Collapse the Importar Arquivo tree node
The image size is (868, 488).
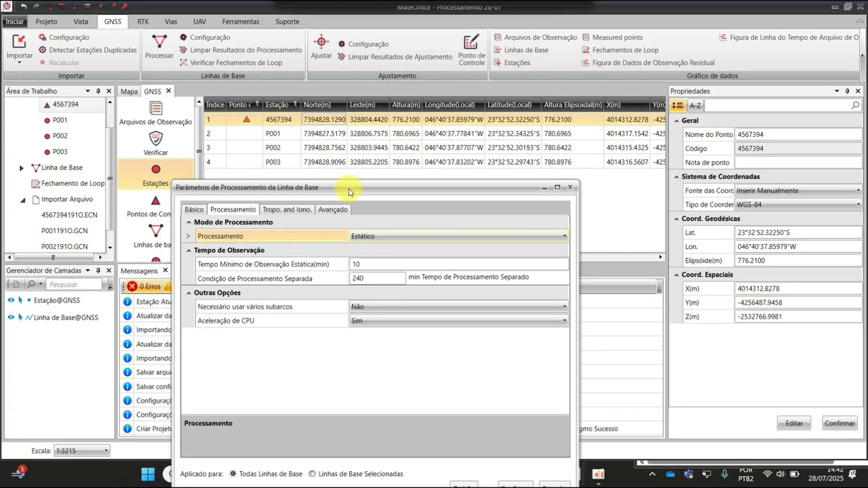22,199
